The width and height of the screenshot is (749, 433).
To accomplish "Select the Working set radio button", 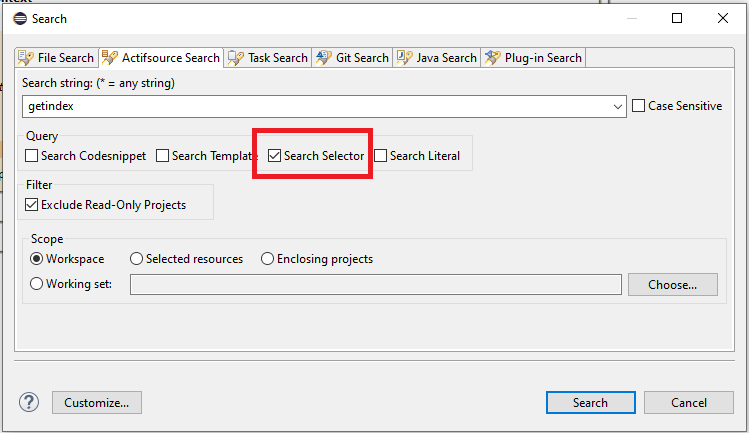I will [x=37, y=284].
